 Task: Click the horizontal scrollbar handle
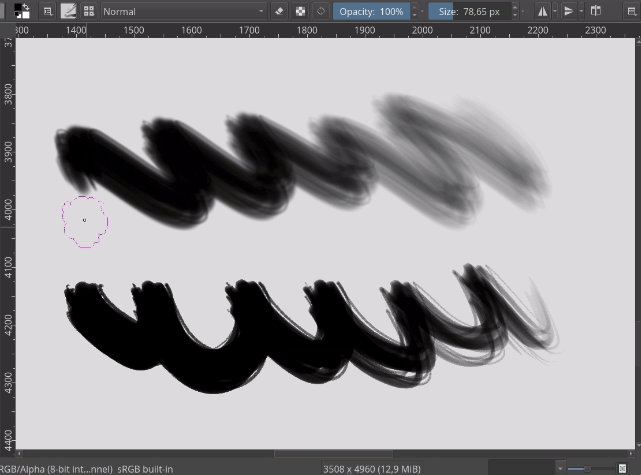(334, 453)
